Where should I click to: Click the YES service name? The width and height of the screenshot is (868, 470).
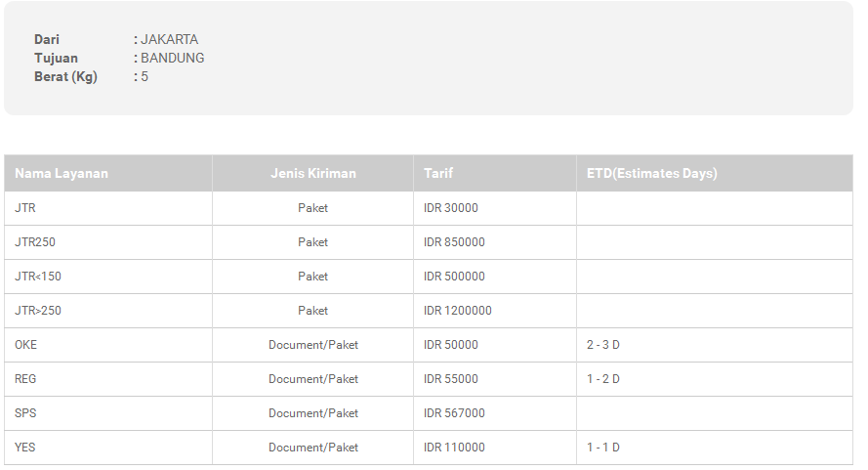point(25,448)
